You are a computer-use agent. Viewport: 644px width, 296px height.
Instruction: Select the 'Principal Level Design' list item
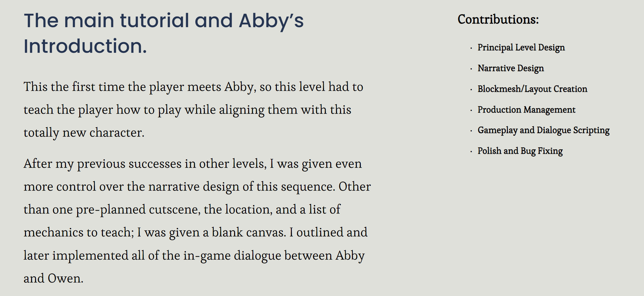521,48
